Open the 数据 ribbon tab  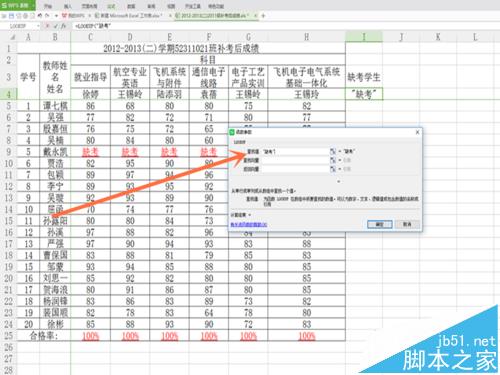pyautogui.click(x=131, y=6)
